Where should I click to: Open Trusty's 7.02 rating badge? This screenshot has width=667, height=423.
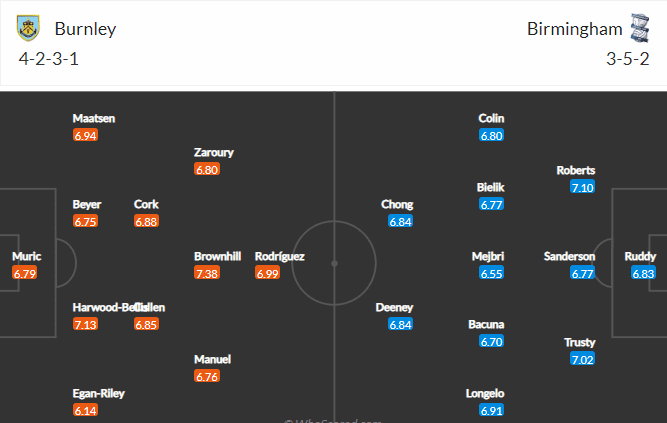click(582, 359)
